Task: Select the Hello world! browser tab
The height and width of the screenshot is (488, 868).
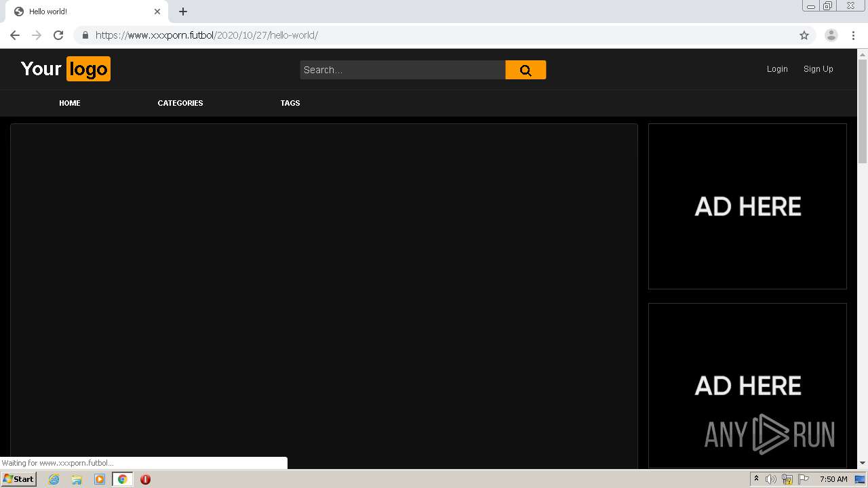Action: [87, 12]
